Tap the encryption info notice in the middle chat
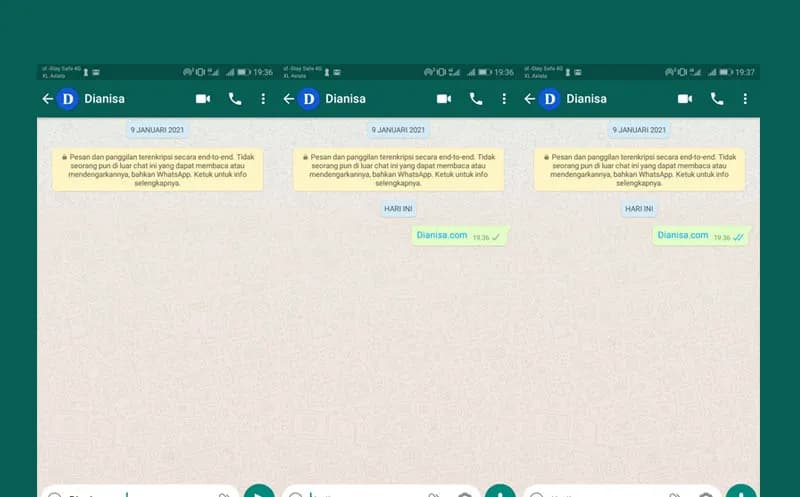The image size is (800, 497). click(398, 171)
